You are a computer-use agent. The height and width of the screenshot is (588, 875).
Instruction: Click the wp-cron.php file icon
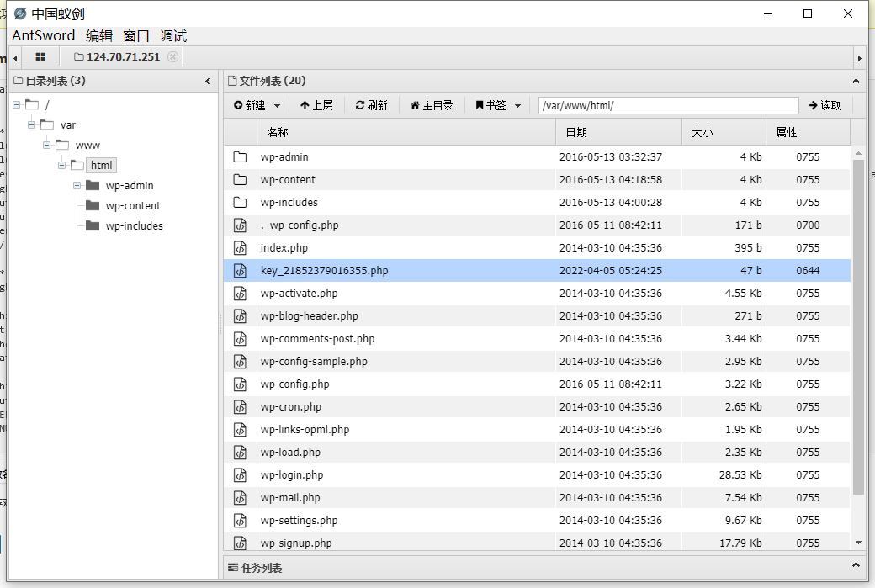(240, 406)
